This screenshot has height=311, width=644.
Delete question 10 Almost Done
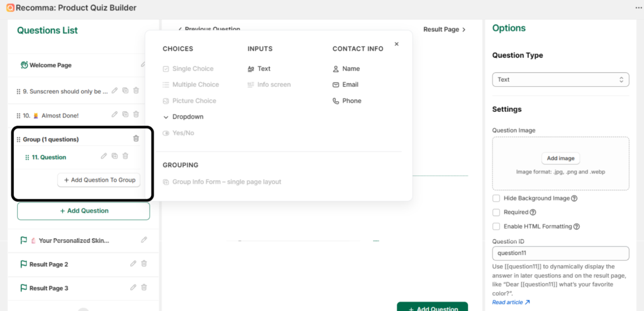click(x=136, y=114)
